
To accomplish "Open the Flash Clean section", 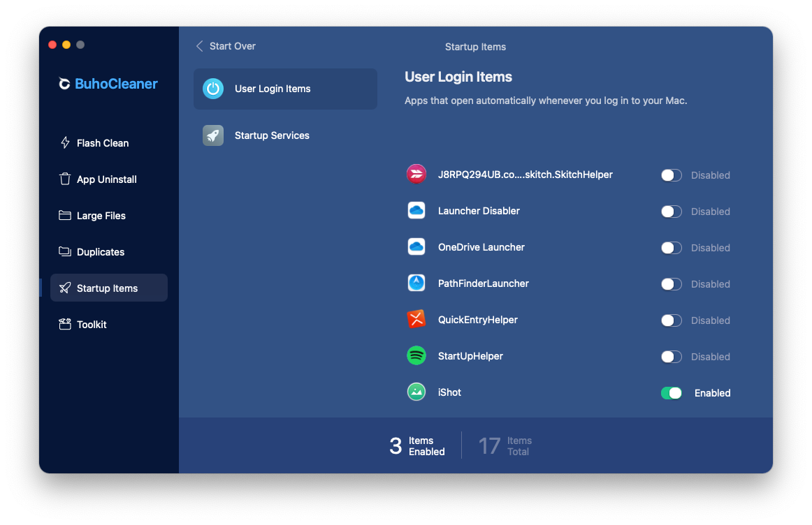I will pyautogui.click(x=109, y=142).
